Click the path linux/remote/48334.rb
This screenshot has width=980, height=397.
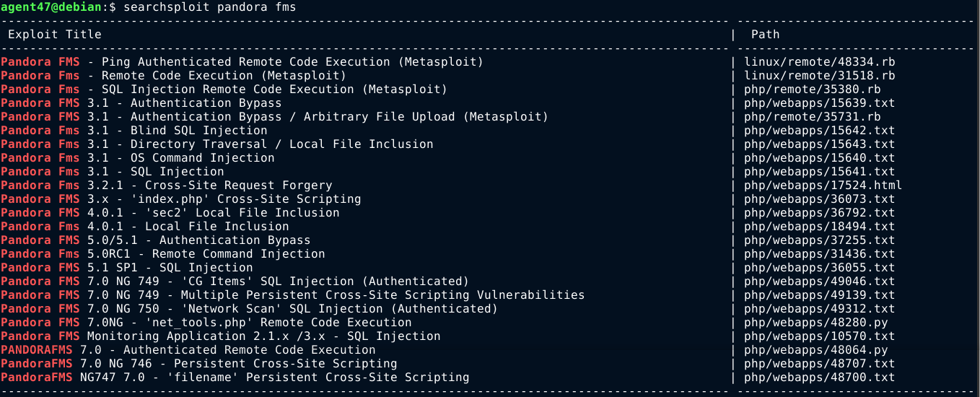tap(819, 62)
